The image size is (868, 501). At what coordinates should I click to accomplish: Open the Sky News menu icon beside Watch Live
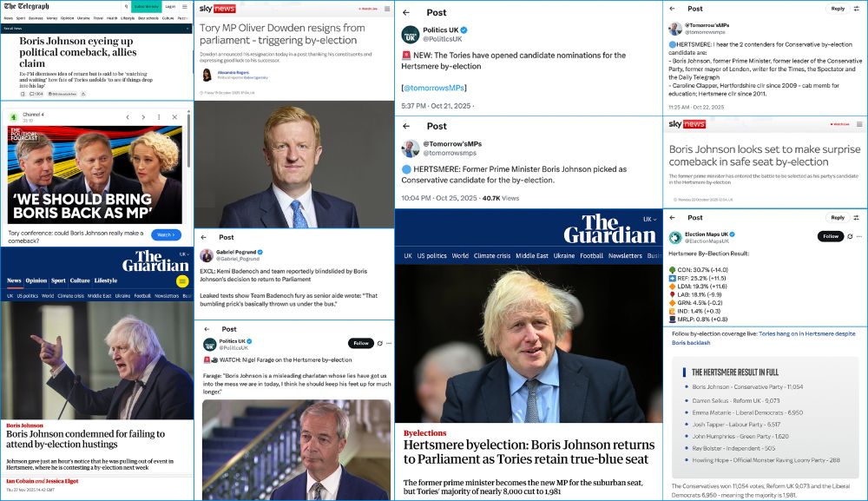387,9
